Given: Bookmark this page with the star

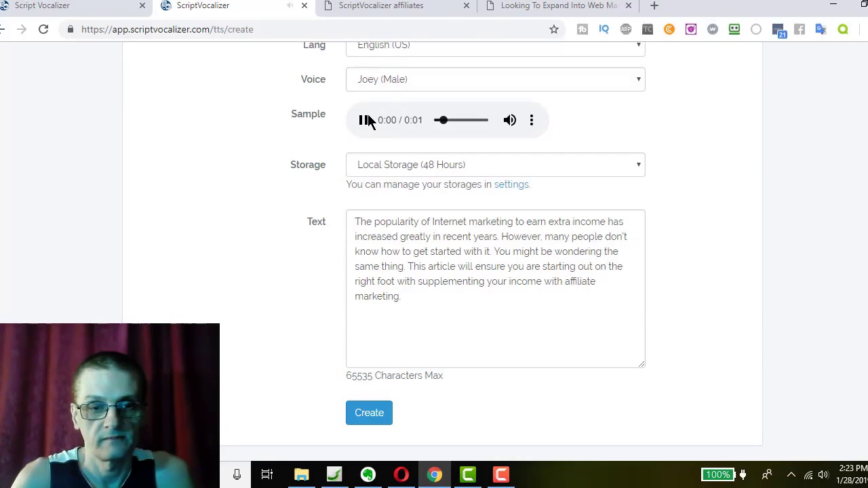Looking at the screenshot, I should click(554, 29).
